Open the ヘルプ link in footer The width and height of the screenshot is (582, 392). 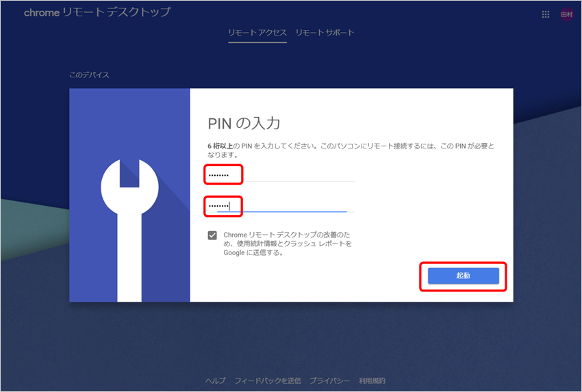click(x=215, y=381)
